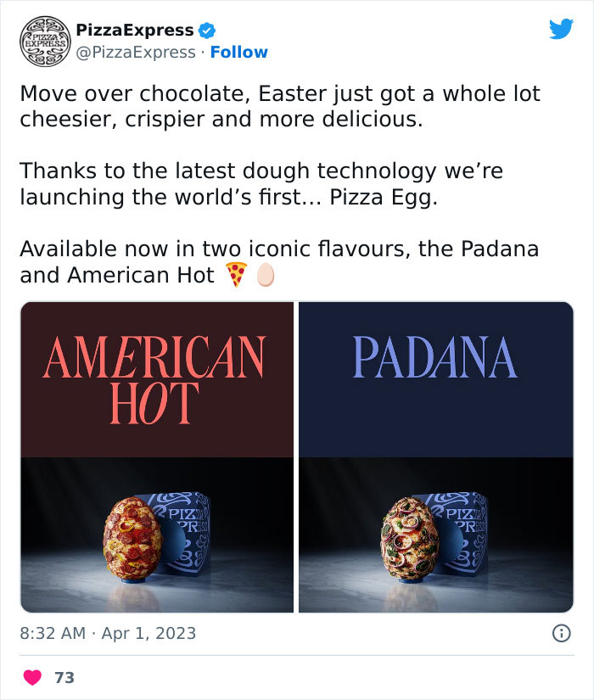Click the pizza slice emoji
The image size is (594, 700).
pyautogui.click(x=237, y=275)
